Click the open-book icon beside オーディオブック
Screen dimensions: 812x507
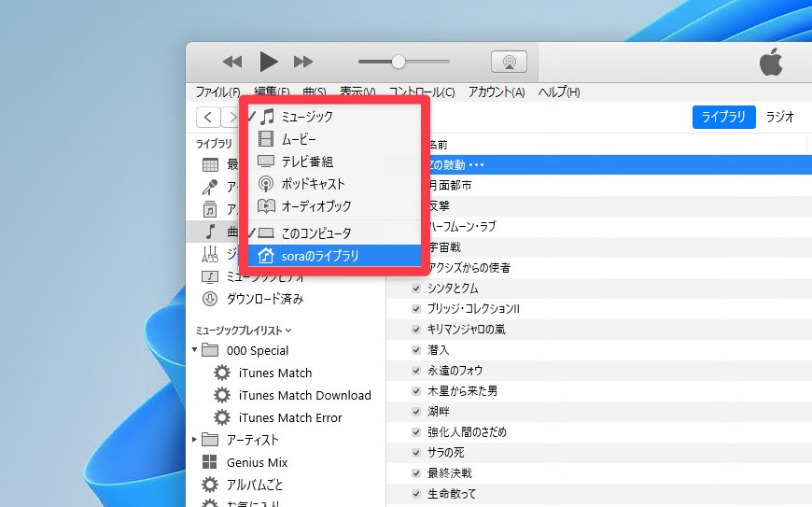coord(266,206)
